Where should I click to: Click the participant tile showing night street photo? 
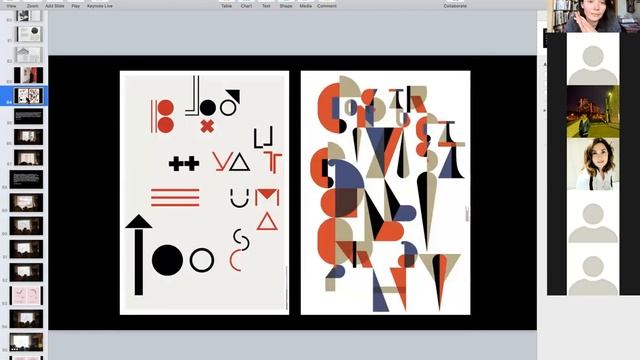(593, 111)
